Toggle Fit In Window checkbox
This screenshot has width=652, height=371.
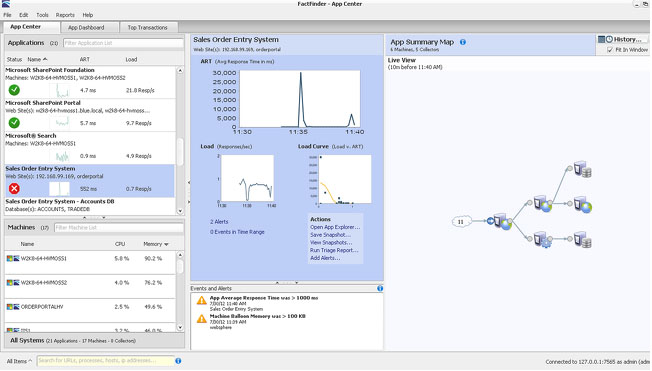610,49
